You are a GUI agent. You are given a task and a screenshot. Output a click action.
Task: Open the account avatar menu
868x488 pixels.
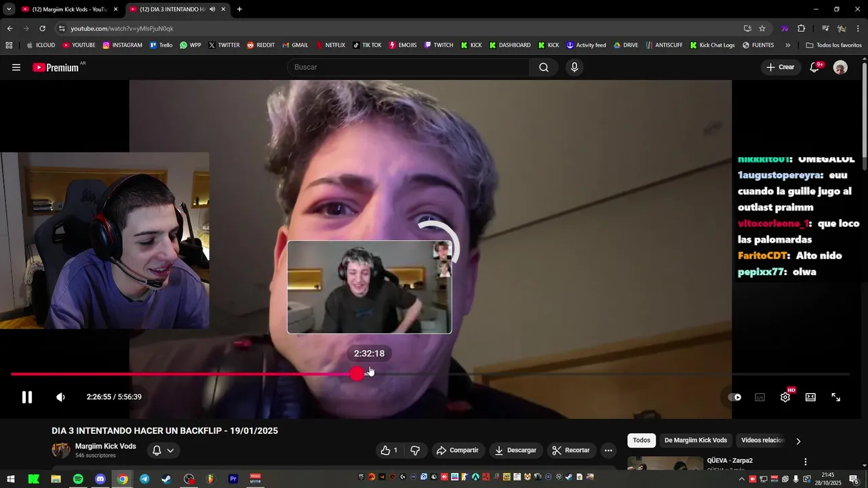840,67
